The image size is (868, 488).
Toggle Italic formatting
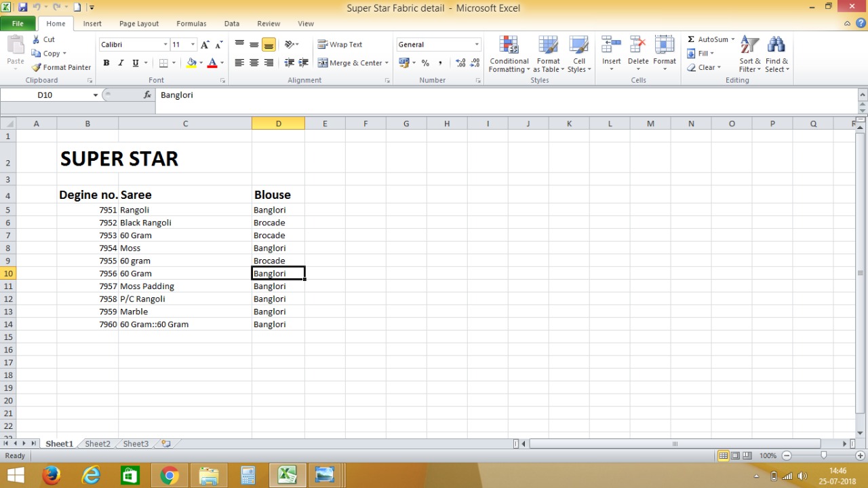(x=121, y=63)
